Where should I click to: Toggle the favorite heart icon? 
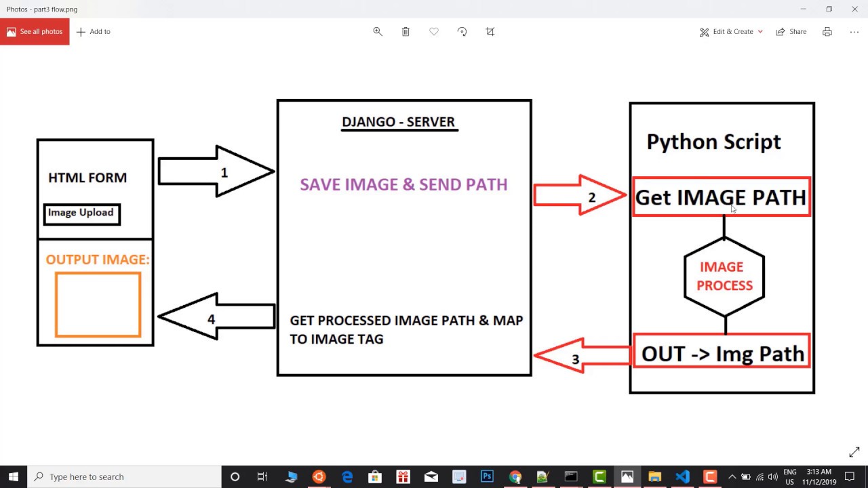point(434,32)
